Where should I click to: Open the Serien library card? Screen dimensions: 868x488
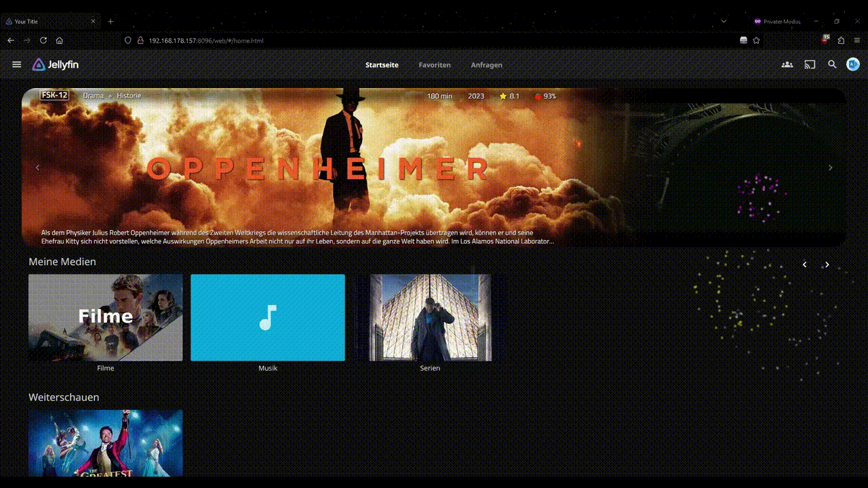tap(430, 317)
